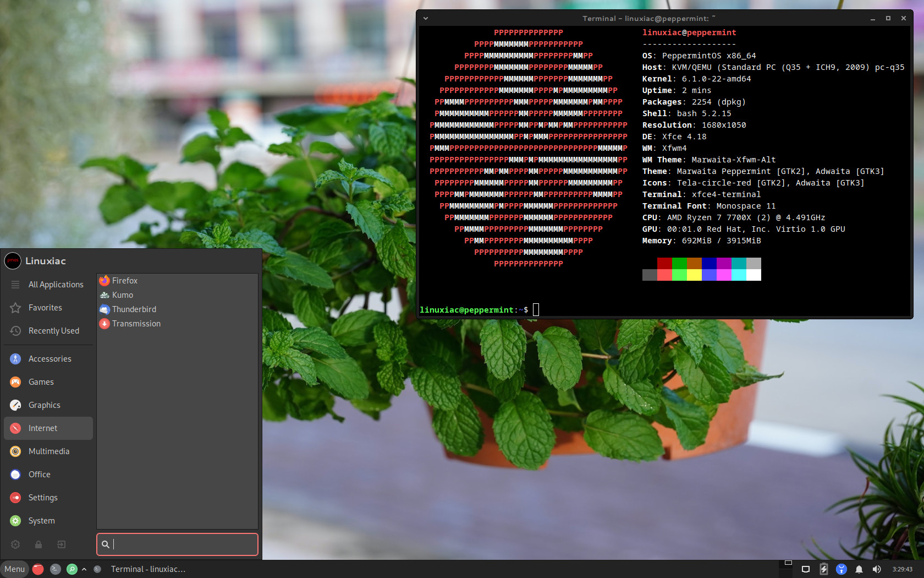Image resolution: width=924 pixels, height=578 pixels.
Task: Click the log out icon
Action: coord(62,544)
